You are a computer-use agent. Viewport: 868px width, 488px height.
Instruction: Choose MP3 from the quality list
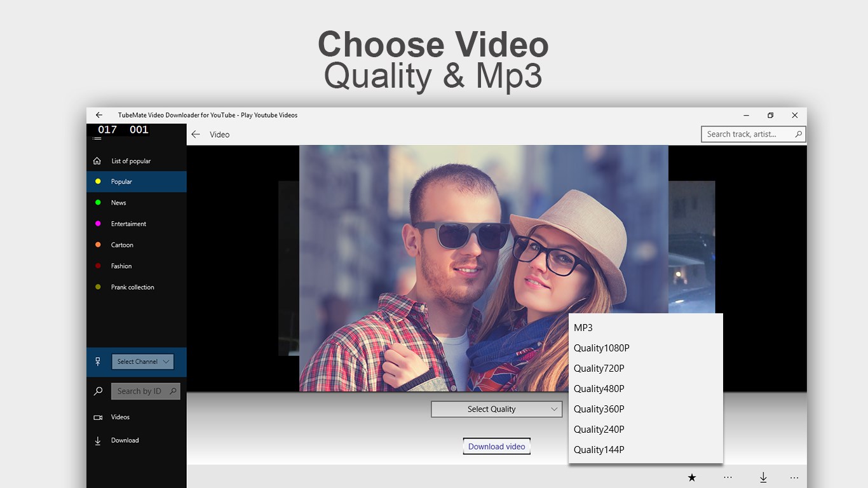pyautogui.click(x=646, y=328)
